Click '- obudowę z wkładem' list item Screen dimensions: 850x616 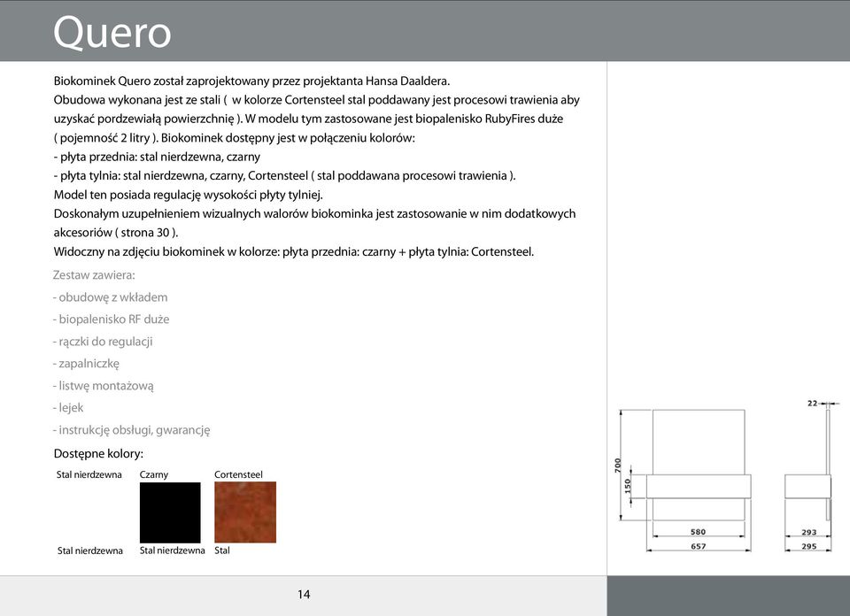110,297
